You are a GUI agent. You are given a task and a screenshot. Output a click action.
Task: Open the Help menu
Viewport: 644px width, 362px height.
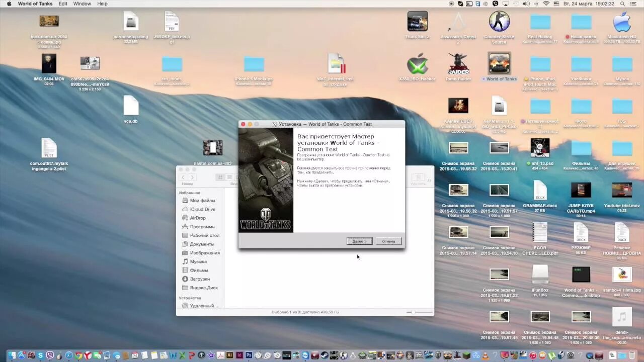[102, 4]
